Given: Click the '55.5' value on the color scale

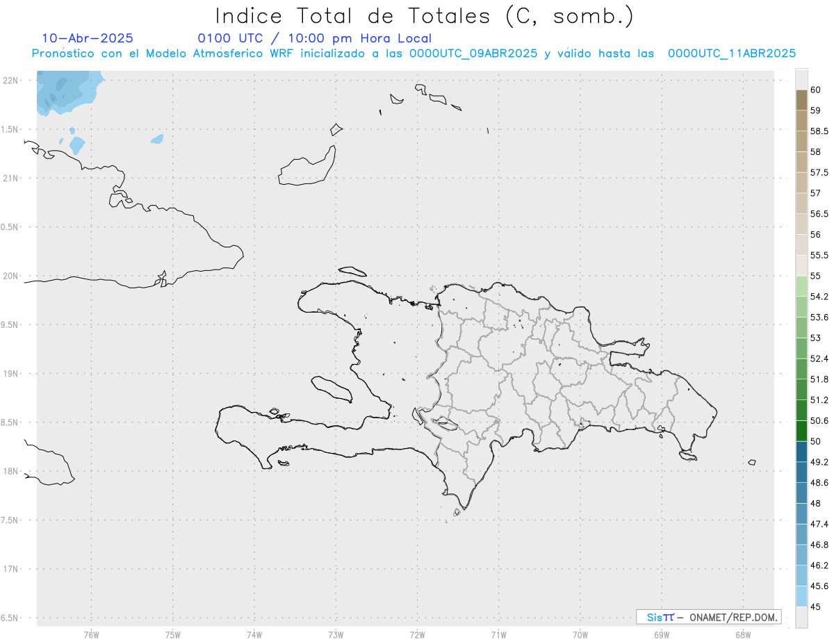Looking at the screenshot, I should coord(819,256).
